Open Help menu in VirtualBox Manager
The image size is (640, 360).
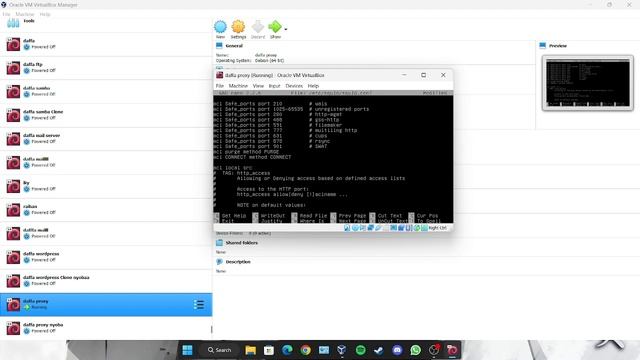pos(45,14)
